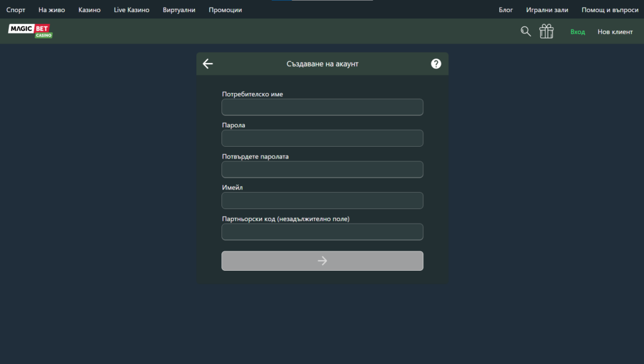Click the Нов клиент registration link
This screenshot has width=644, height=364.
[x=615, y=32]
